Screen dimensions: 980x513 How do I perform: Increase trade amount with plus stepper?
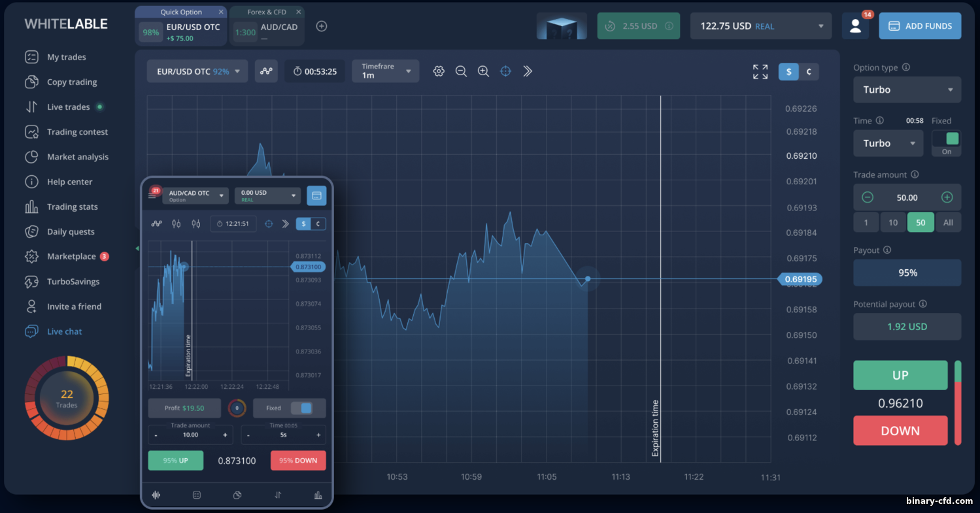pyautogui.click(x=946, y=197)
